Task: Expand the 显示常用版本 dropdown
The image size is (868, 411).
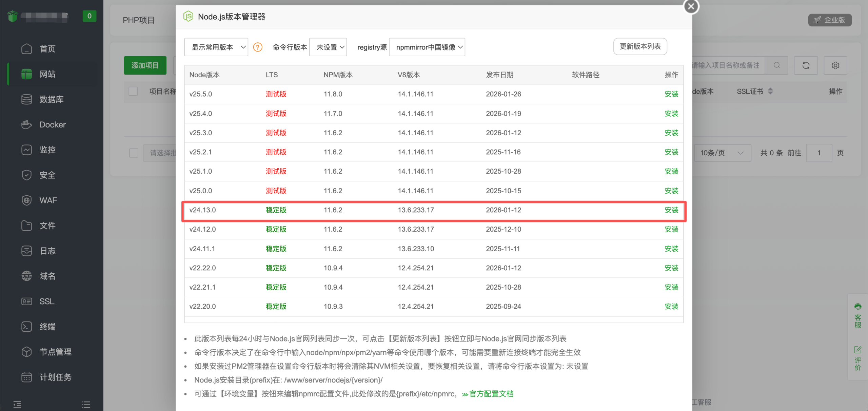Action: (216, 47)
